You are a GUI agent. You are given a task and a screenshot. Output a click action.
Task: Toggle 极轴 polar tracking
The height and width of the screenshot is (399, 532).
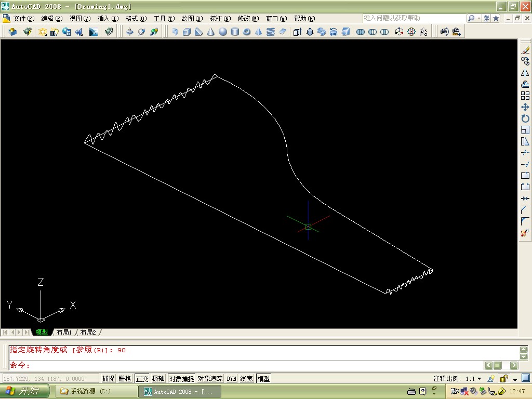[x=158, y=379]
